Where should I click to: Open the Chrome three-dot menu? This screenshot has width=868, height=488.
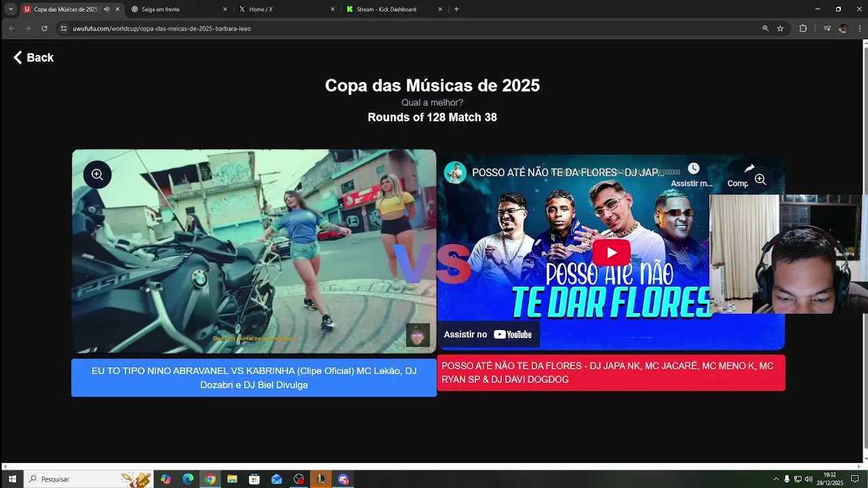click(x=859, y=28)
